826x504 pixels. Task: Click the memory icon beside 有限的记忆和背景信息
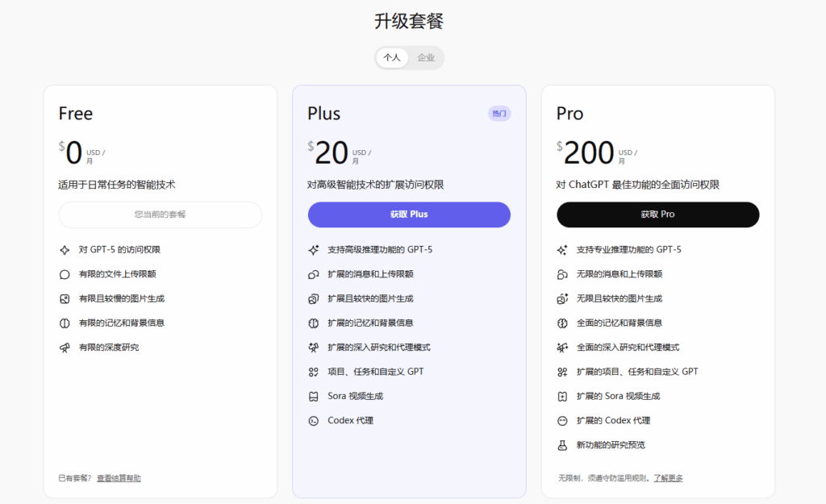tap(65, 323)
